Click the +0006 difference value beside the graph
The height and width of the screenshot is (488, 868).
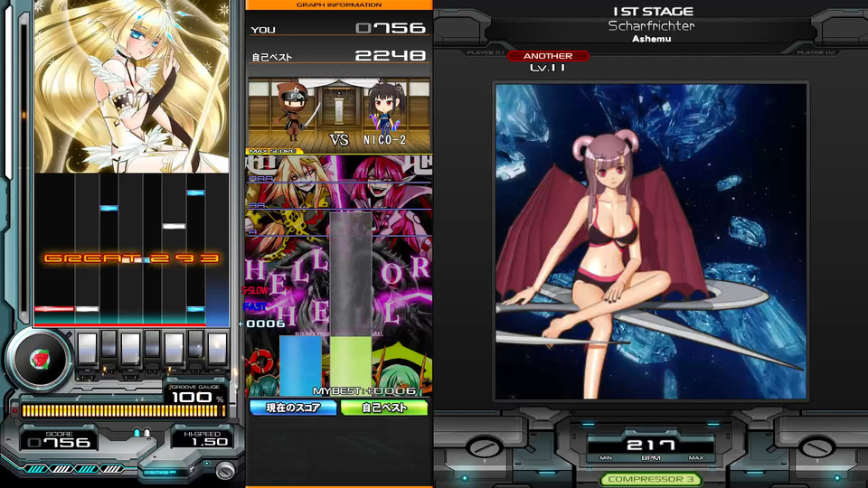coord(262,324)
